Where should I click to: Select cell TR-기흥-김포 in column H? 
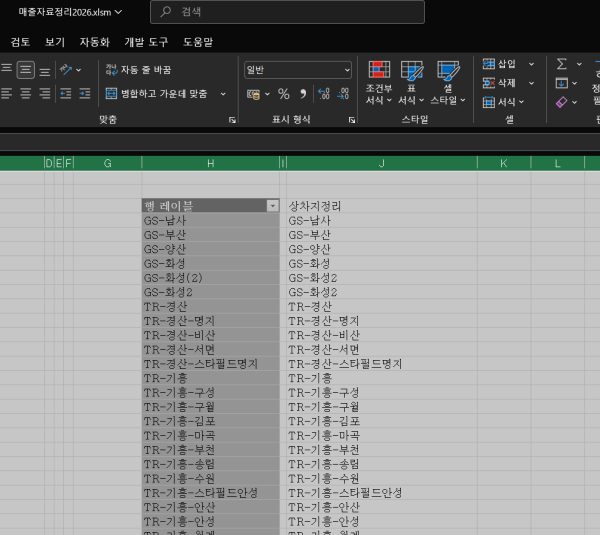[x=210, y=421]
